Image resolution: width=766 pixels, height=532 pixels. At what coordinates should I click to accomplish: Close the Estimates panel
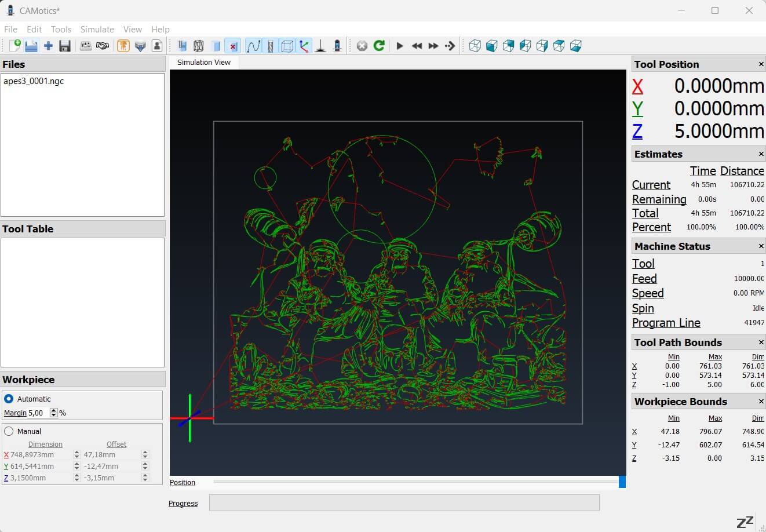click(761, 154)
